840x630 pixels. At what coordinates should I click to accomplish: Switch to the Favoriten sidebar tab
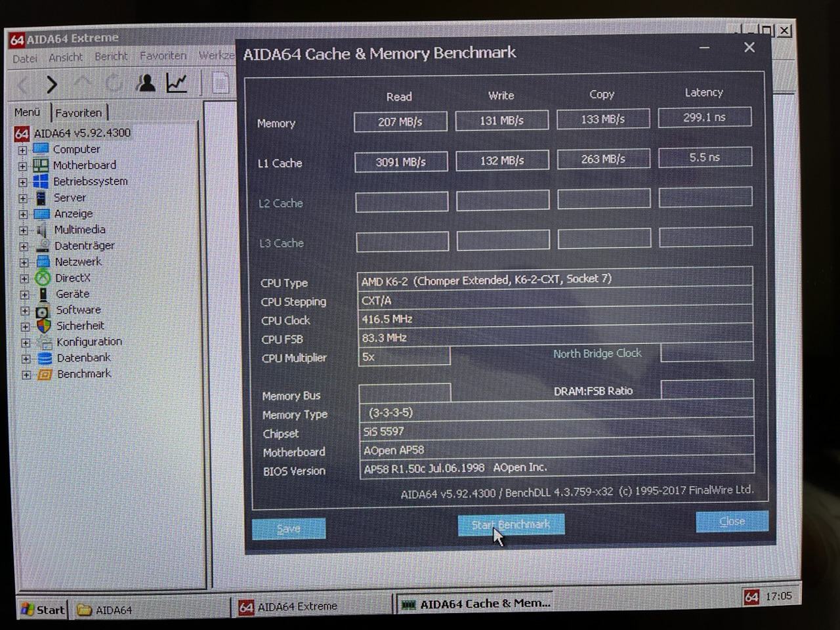point(79,113)
